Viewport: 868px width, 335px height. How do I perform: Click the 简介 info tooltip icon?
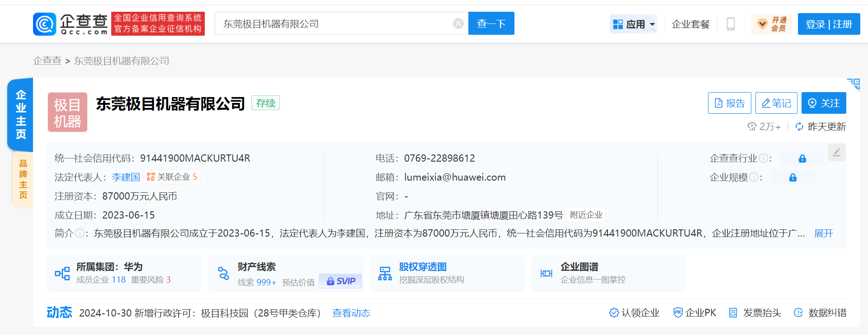(x=80, y=233)
